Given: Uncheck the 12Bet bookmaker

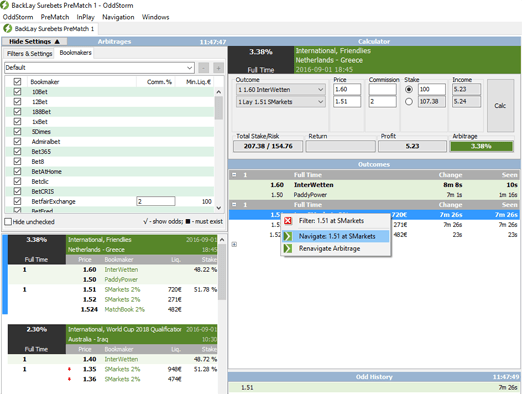Looking at the screenshot, I should [17, 102].
